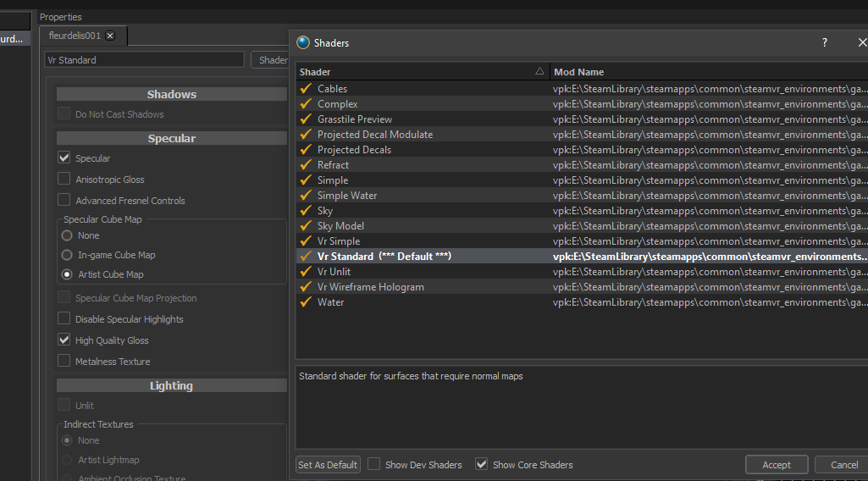Click the Cancel button in Shaders dialog

point(843,465)
